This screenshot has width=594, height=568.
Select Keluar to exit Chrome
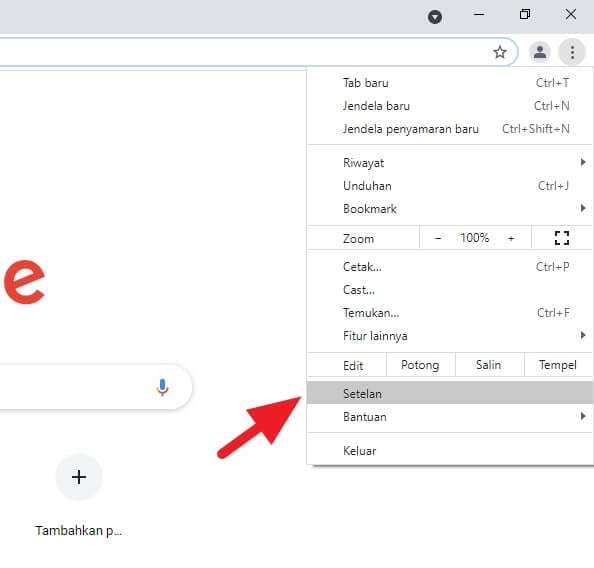(450, 451)
